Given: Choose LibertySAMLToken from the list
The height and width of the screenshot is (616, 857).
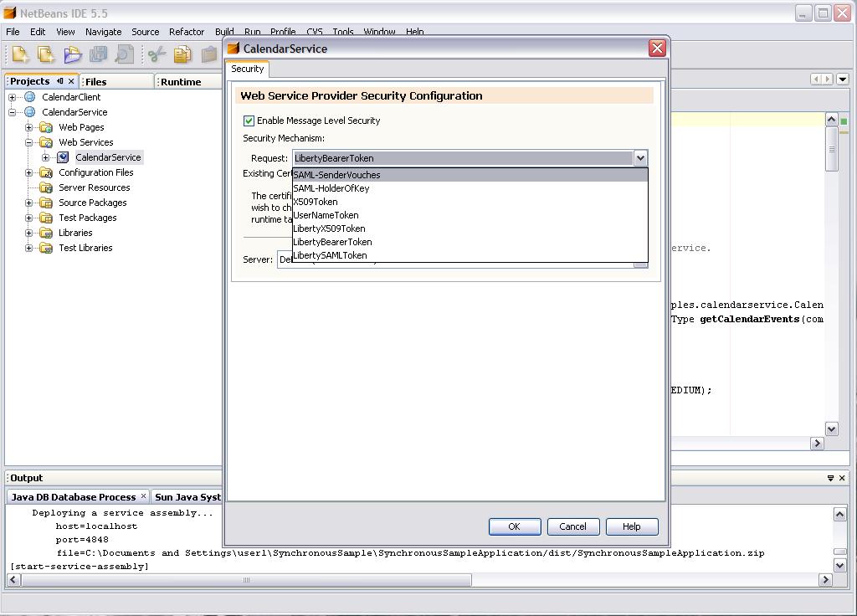Looking at the screenshot, I should 470,255.
